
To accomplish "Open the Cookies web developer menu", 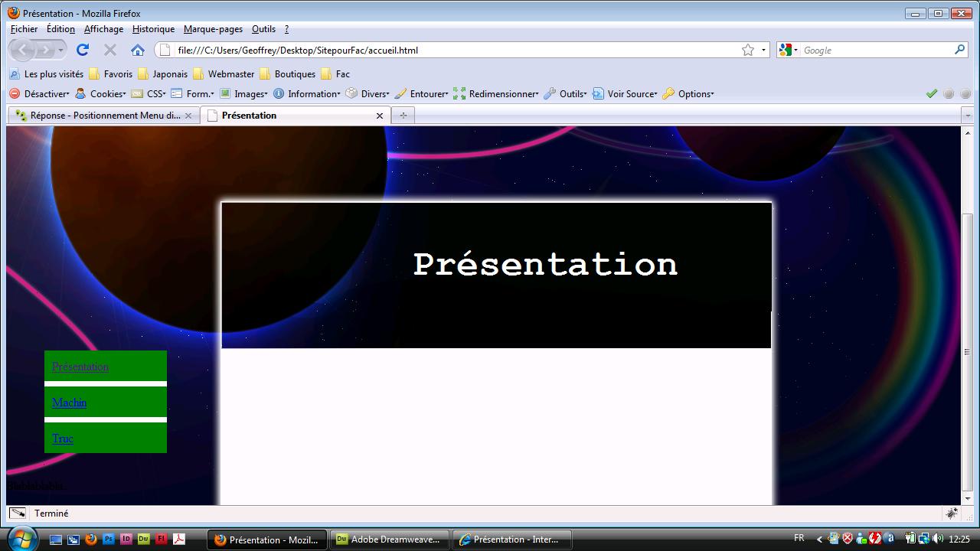I will pos(100,93).
